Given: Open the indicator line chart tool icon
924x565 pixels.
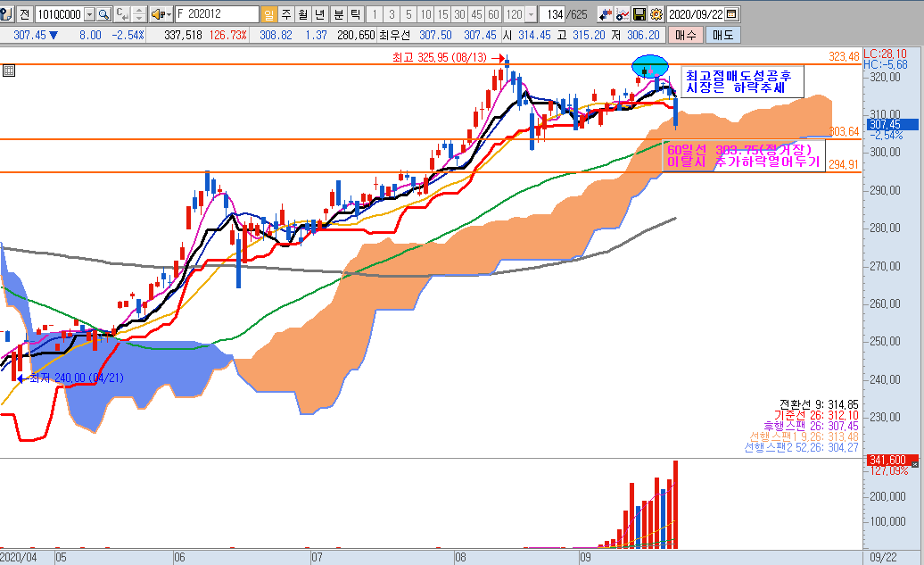Looking at the screenshot, I should coord(623,14).
